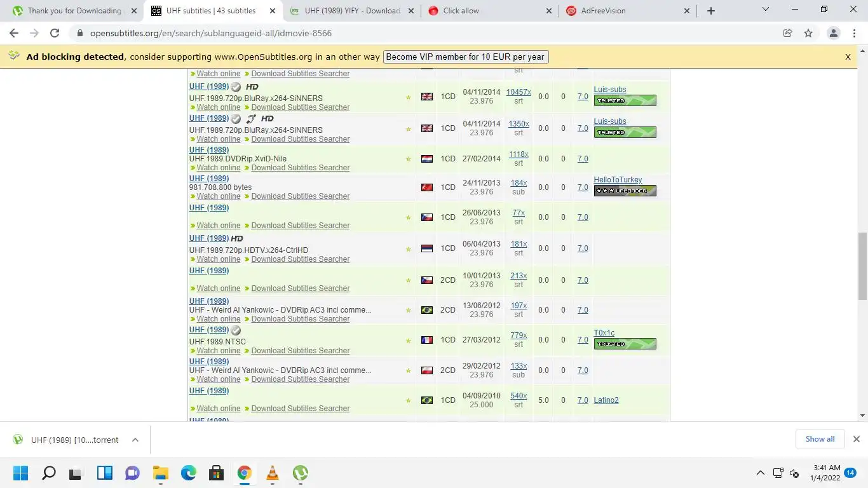
Task: Open the share page icon in address bar
Action: [x=788, y=33]
